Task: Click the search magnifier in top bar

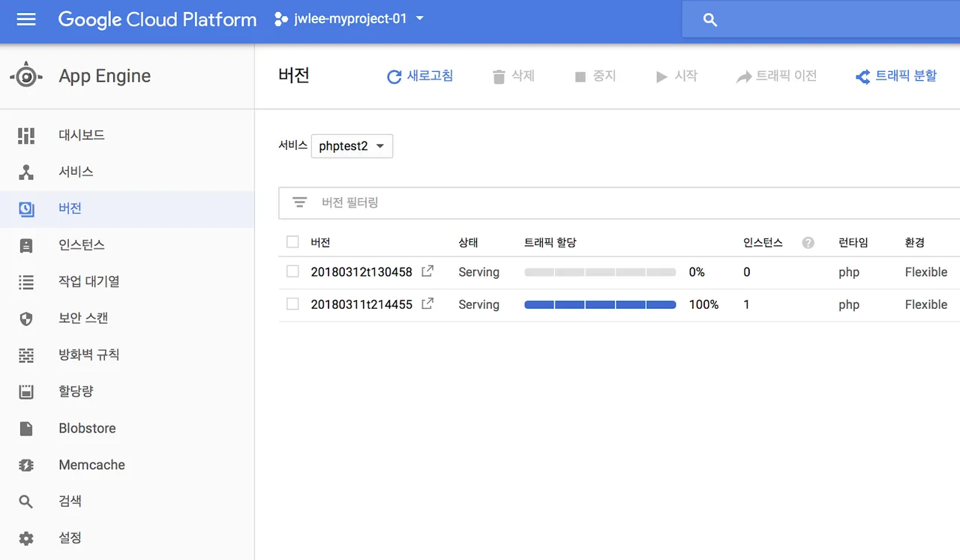Action: 710,20
